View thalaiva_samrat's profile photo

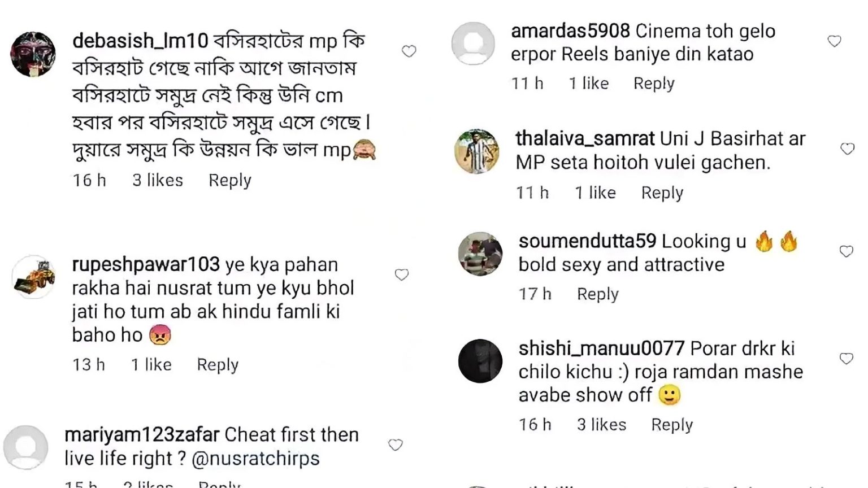(477, 151)
